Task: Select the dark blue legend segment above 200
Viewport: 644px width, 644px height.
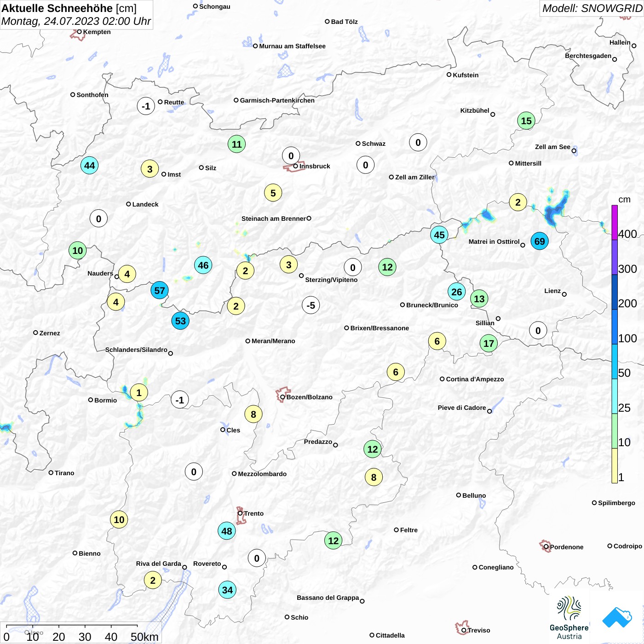Action: point(615,292)
